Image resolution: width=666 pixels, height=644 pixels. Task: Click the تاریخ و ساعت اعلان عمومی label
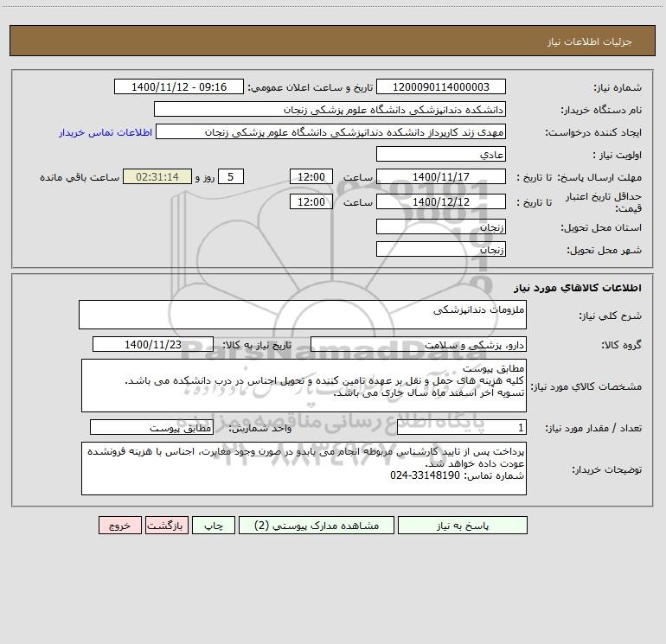[310, 87]
